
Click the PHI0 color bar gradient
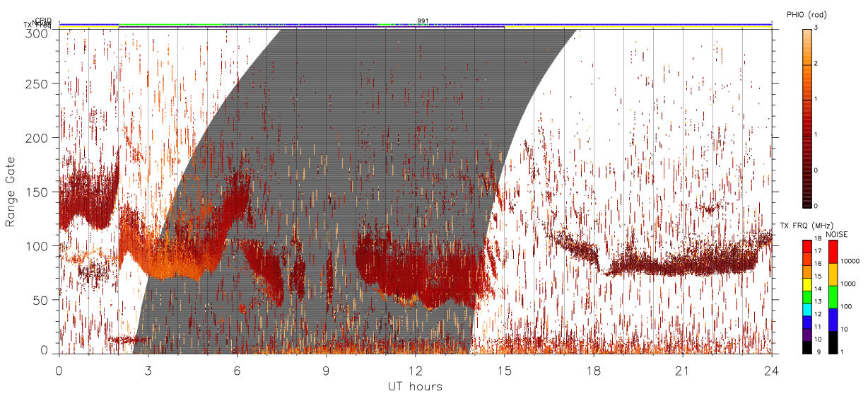[807, 117]
